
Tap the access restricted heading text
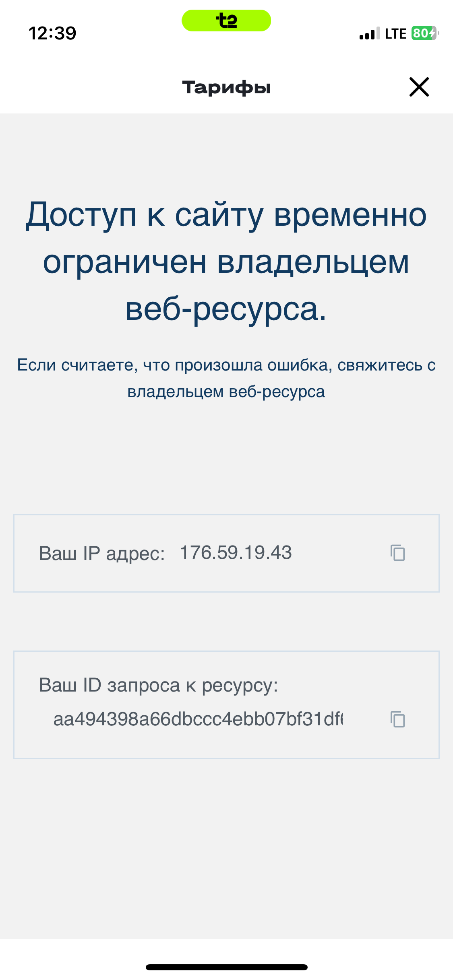coord(226,261)
